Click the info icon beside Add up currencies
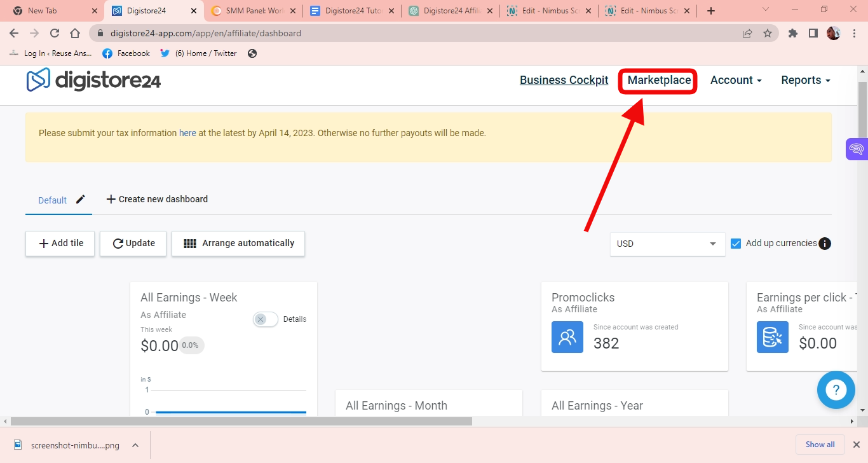 [825, 244]
